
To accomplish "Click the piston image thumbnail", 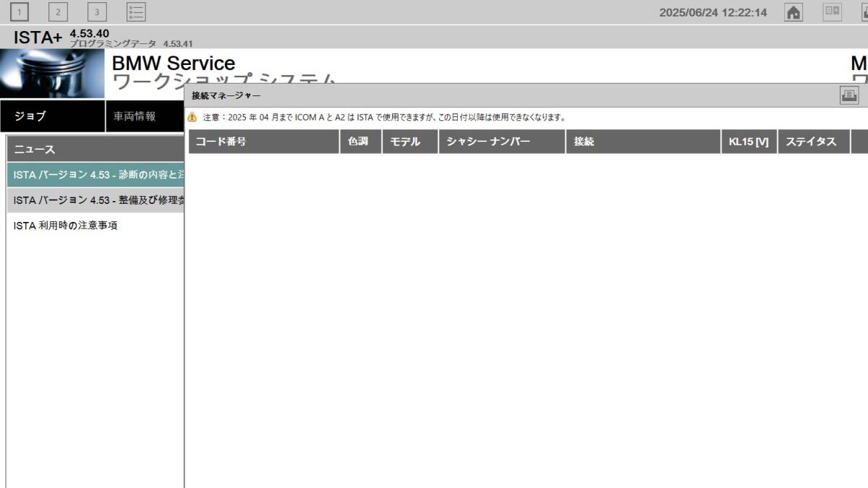I will (52, 74).
